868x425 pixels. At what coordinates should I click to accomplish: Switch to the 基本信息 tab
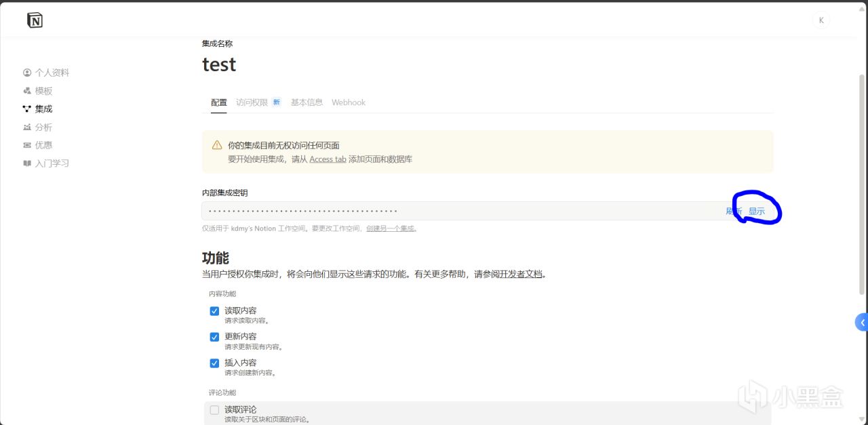tap(307, 102)
